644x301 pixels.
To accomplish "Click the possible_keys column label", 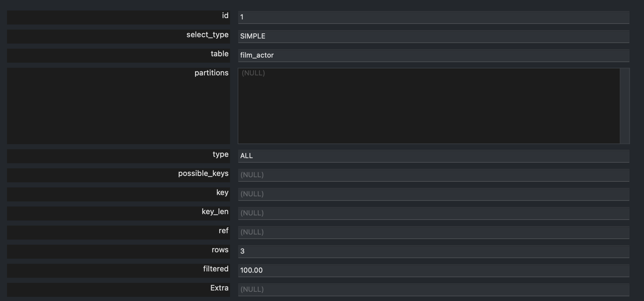I will [x=203, y=173].
